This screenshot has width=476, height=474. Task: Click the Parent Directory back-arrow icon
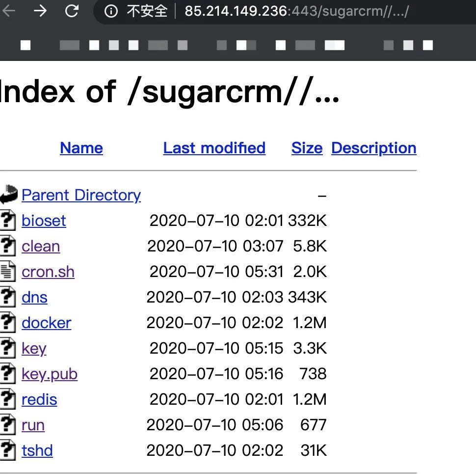[9, 194]
